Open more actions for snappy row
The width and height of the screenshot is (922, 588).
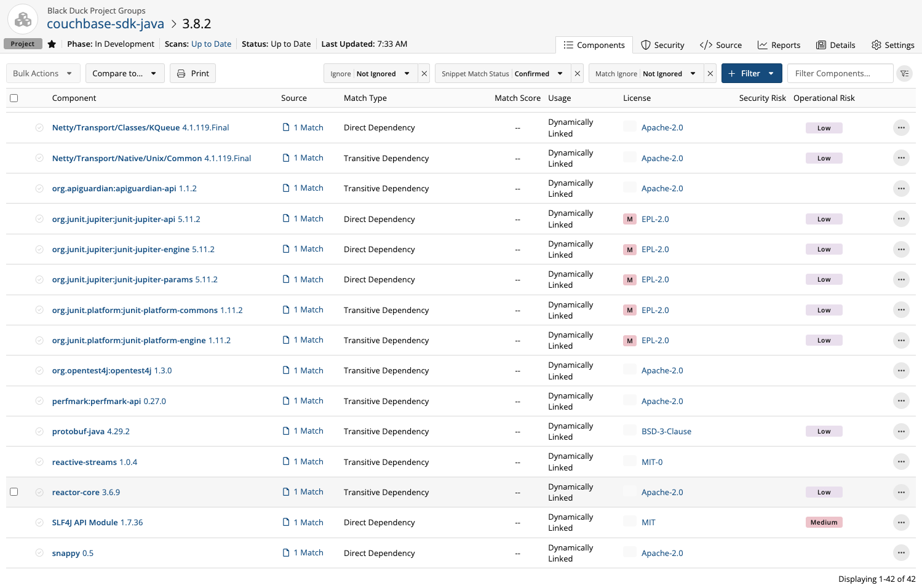pyautogui.click(x=901, y=553)
